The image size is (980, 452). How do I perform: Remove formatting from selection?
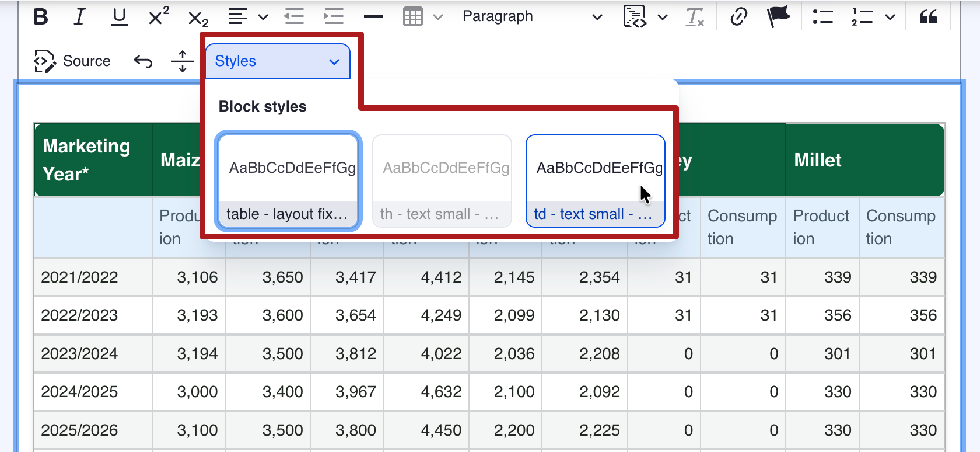pyautogui.click(x=695, y=17)
